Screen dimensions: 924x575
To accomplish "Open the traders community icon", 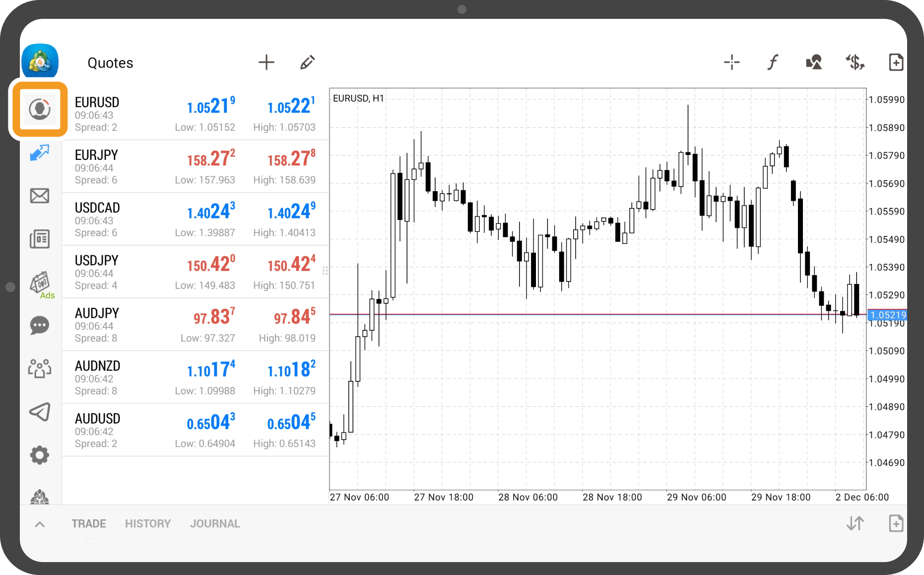I will coord(40,368).
